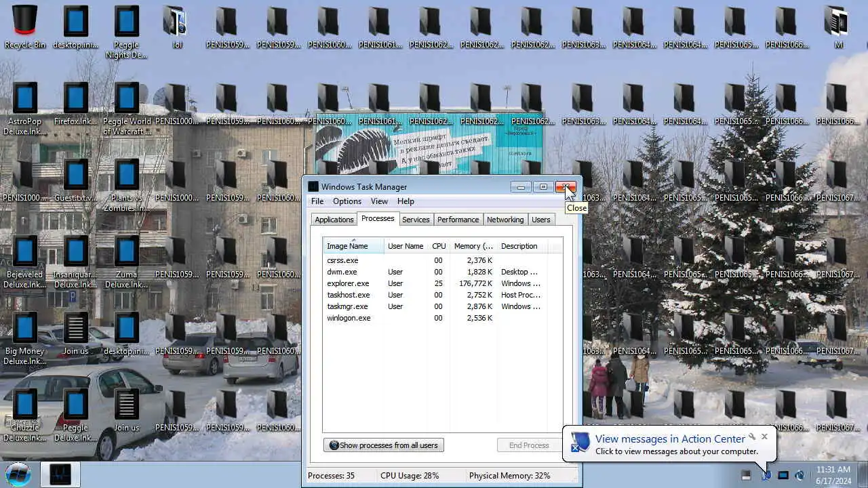This screenshot has height=488, width=868.
Task: Open the volume speaker tray icon
Action: click(x=800, y=475)
